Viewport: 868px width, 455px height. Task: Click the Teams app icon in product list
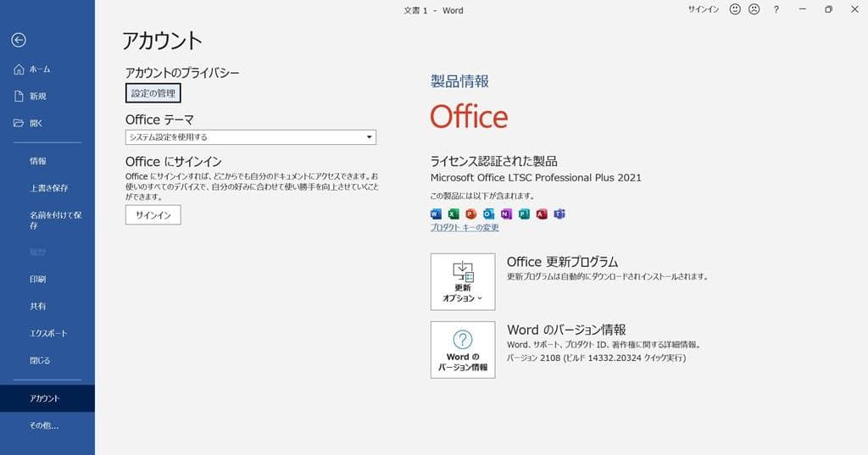[x=559, y=214]
